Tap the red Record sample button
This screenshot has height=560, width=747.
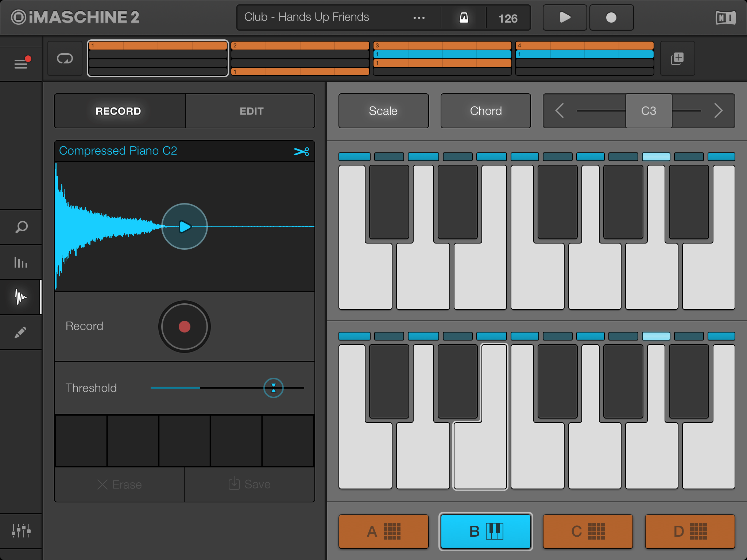click(x=185, y=326)
